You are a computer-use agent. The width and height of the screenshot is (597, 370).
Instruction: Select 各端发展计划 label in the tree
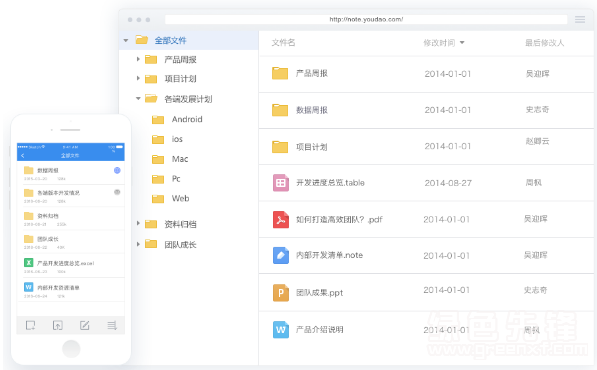click(188, 99)
